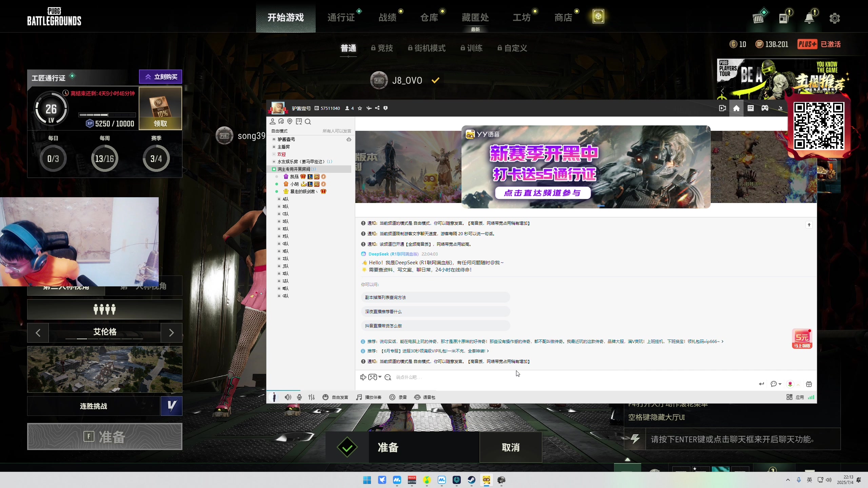Open 战绩 career tab

pos(388,17)
